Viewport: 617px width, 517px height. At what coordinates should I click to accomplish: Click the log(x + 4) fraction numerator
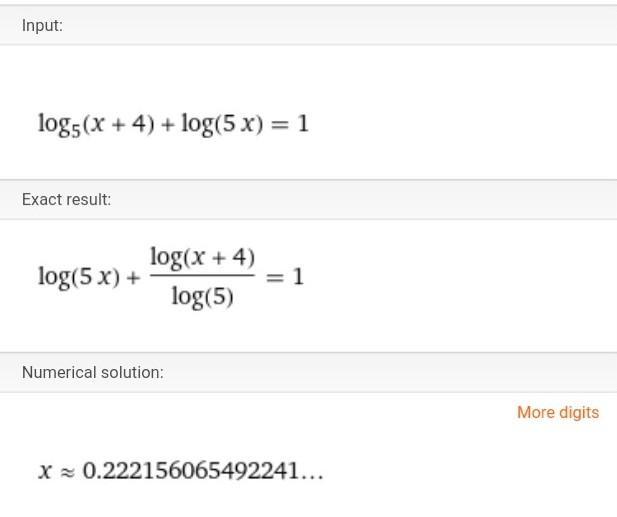click(203, 258)
